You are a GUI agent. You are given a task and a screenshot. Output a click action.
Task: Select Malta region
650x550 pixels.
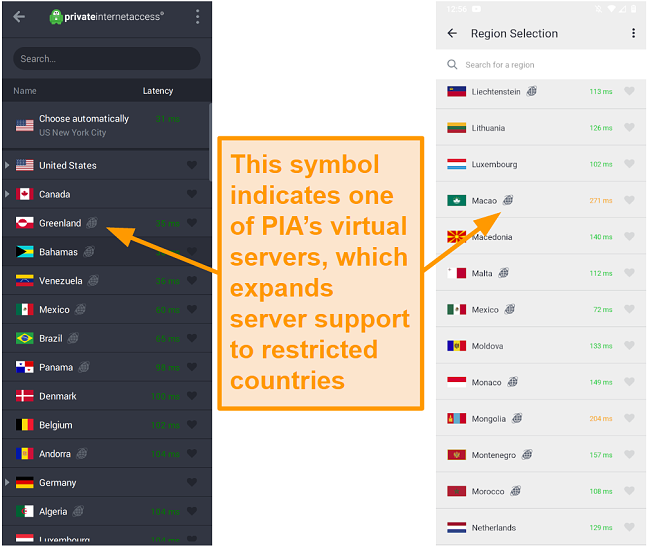(x=541, y=273)
